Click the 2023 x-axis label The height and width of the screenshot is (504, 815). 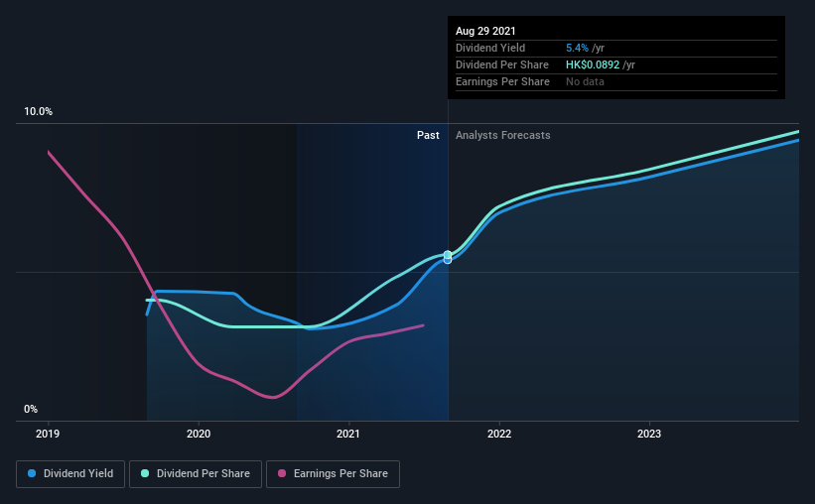coord(649,434)
